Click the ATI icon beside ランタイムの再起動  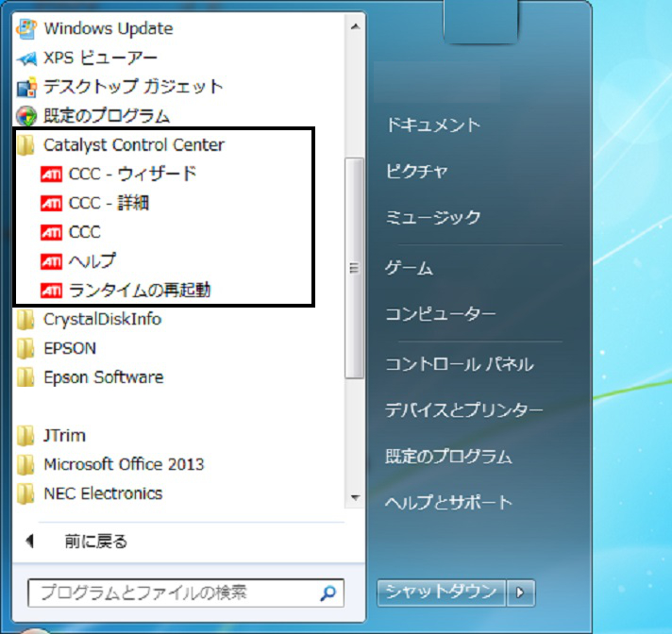coord(51,291)
